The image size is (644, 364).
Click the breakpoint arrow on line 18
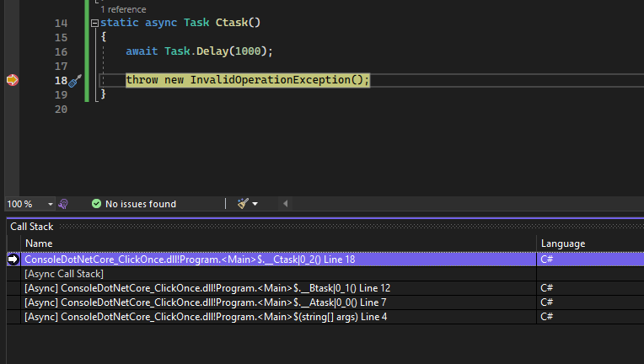click(x=12, y=80)
